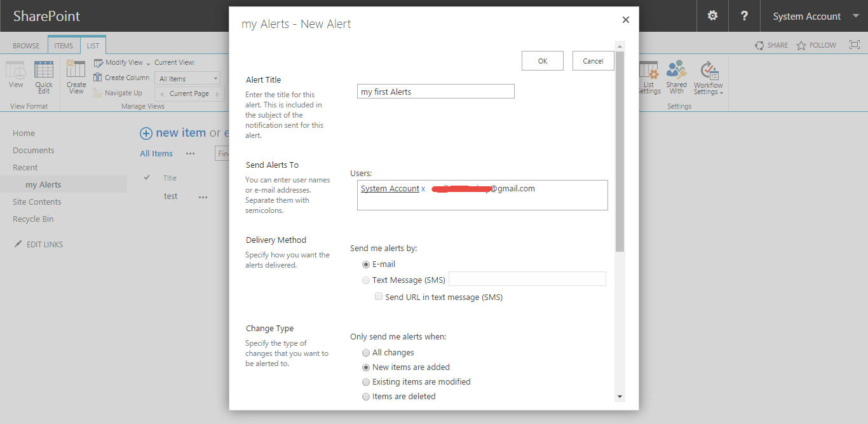The image size is (868, 424).
Task: Click the Shared With icon
Action: (x=676, y=76)
